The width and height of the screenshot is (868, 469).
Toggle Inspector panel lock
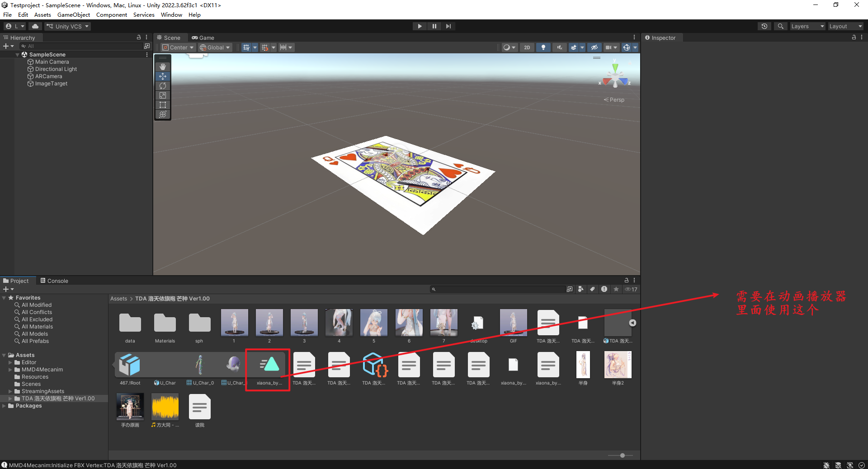click(854, 38)
